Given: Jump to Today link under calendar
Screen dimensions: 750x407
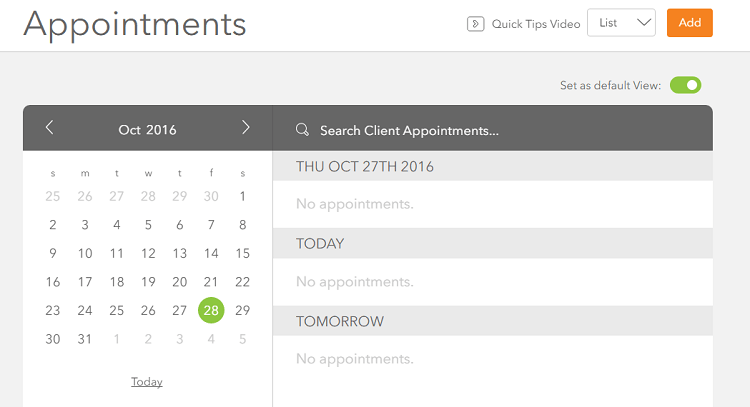Looking at the screenshot, I should (x=147, y=382).
